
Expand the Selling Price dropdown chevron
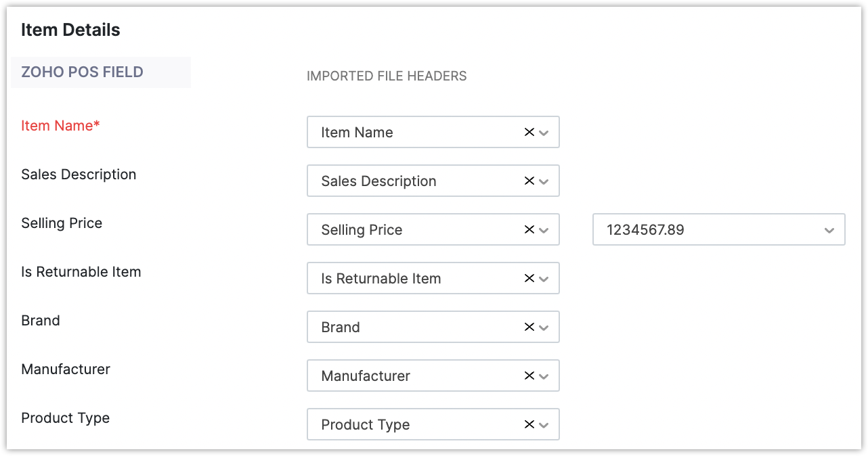click(x=544, y=231)
